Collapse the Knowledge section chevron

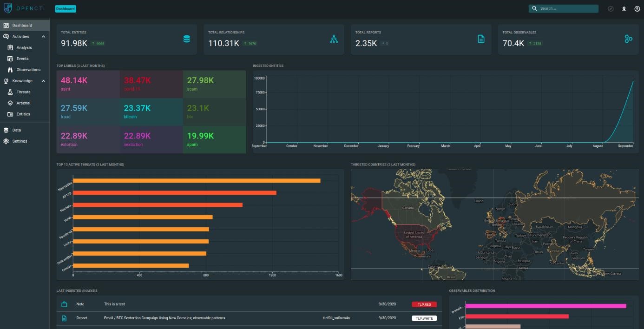coord(43,81)
